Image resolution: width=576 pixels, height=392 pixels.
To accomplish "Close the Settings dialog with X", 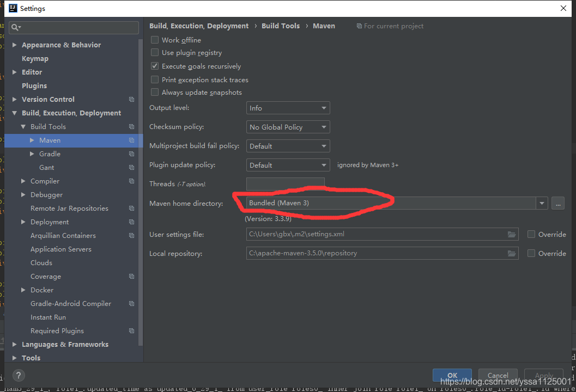I will point(563,8).
